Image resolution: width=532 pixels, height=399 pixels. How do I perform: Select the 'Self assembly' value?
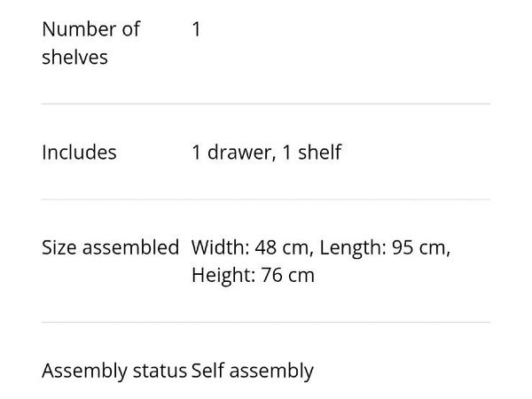(253, 371)
